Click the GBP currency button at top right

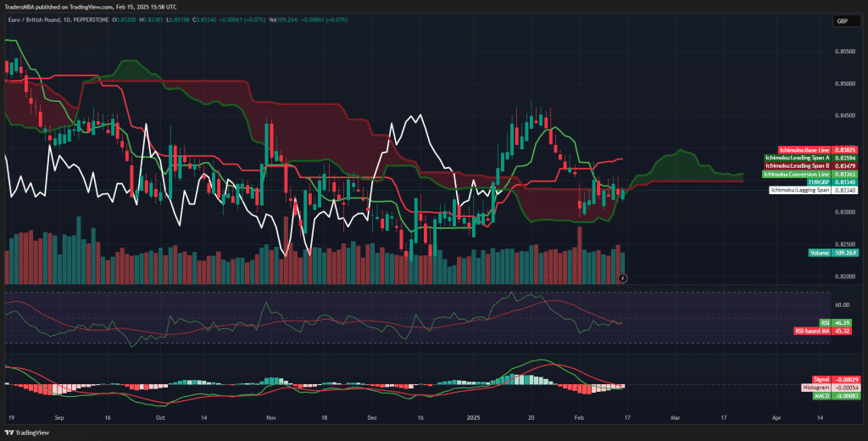coord(842,21)
